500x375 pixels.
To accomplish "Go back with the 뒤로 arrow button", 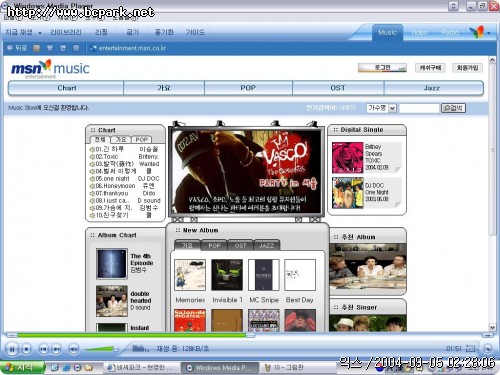I will point(16,48).
